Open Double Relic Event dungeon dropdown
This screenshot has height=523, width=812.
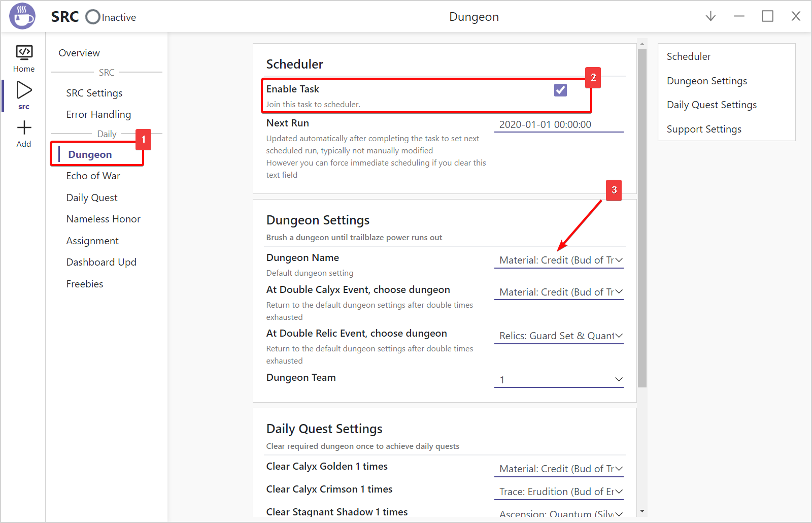click(x=559, y=336)
